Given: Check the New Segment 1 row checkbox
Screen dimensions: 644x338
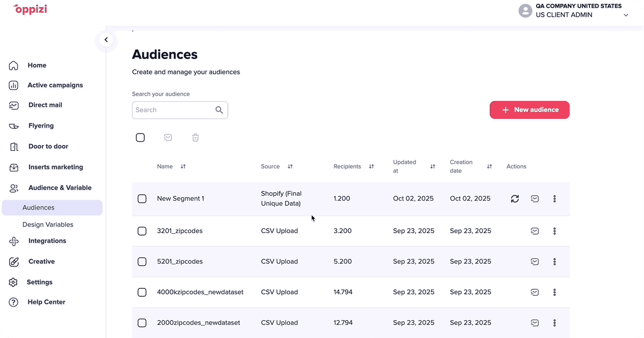Looking at the screenshot, I should click(x=142, y=199).
